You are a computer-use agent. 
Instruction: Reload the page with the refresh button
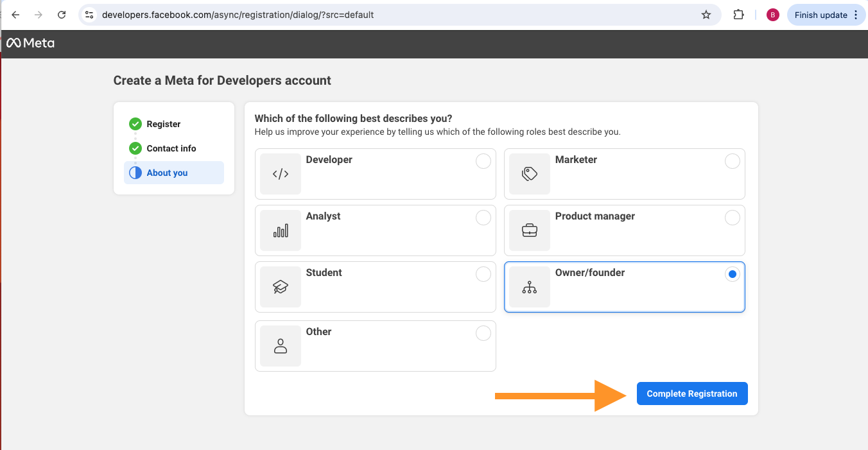click(x=62, y=15)
